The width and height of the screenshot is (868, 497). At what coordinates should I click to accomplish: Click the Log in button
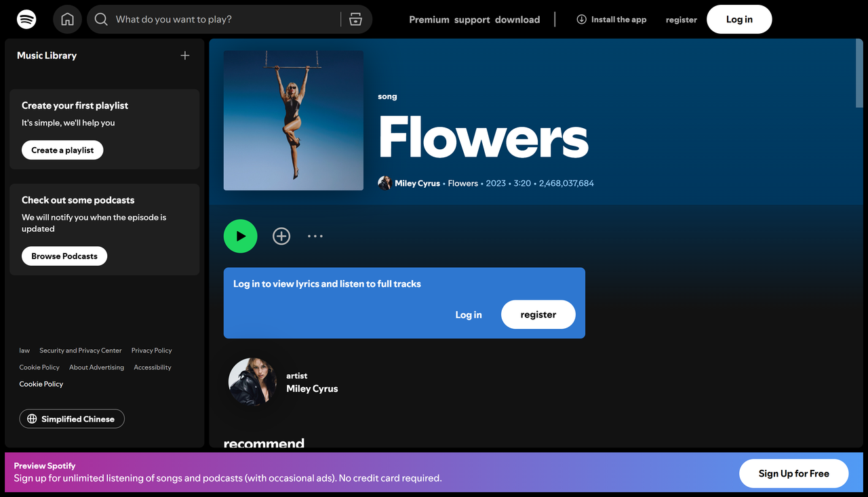pos(739,19)
